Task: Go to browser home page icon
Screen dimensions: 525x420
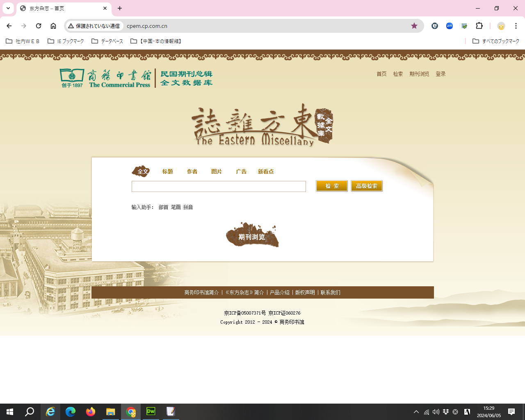Action: 53,26
